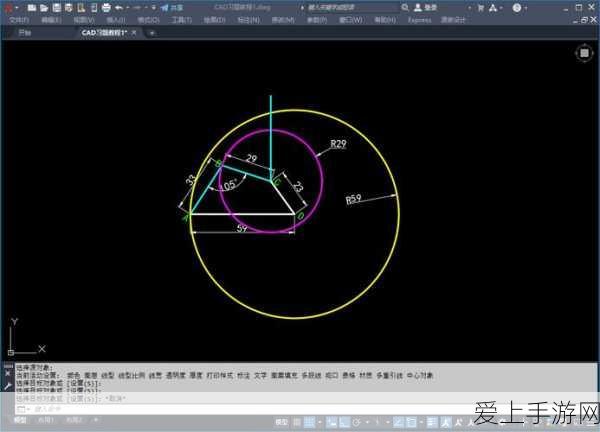
Task: Click the Undo arrow icon
Action: click(119, 8)
